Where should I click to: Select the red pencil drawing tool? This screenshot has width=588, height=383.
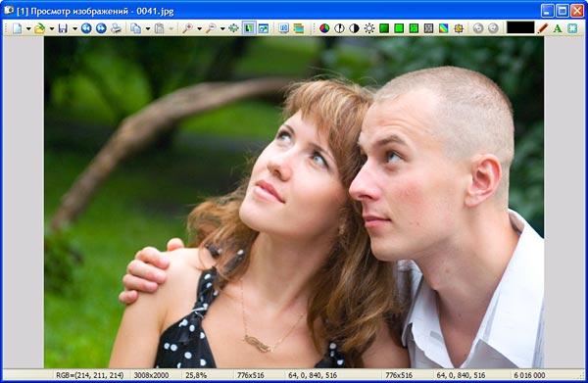[542, 28]
